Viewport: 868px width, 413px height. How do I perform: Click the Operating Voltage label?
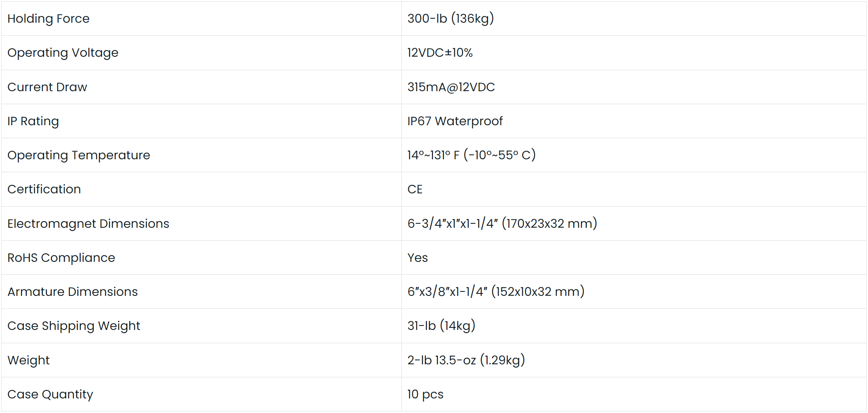pyautogui.click(x=63, y=53)
